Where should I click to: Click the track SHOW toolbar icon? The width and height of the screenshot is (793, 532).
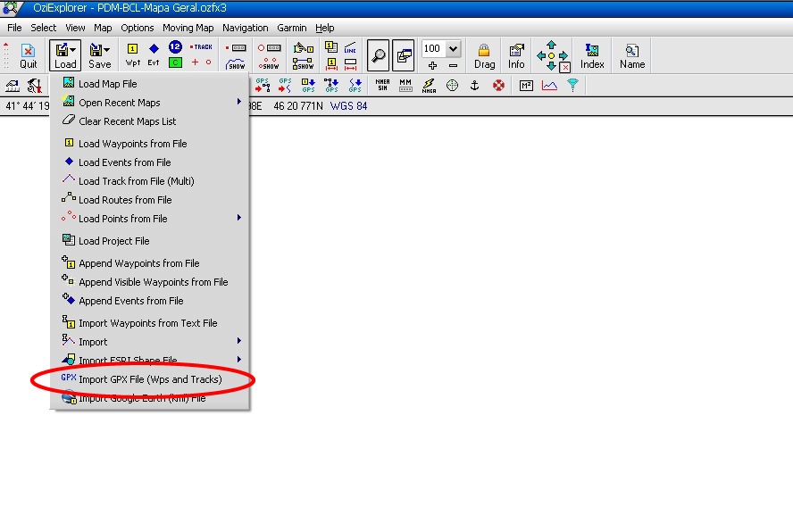(x=236, y=63)
